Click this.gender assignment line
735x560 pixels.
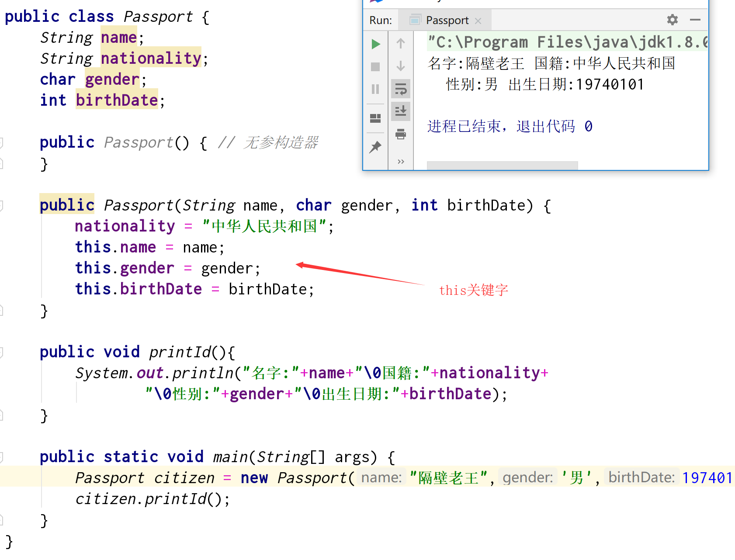click(x=168, y=268)
